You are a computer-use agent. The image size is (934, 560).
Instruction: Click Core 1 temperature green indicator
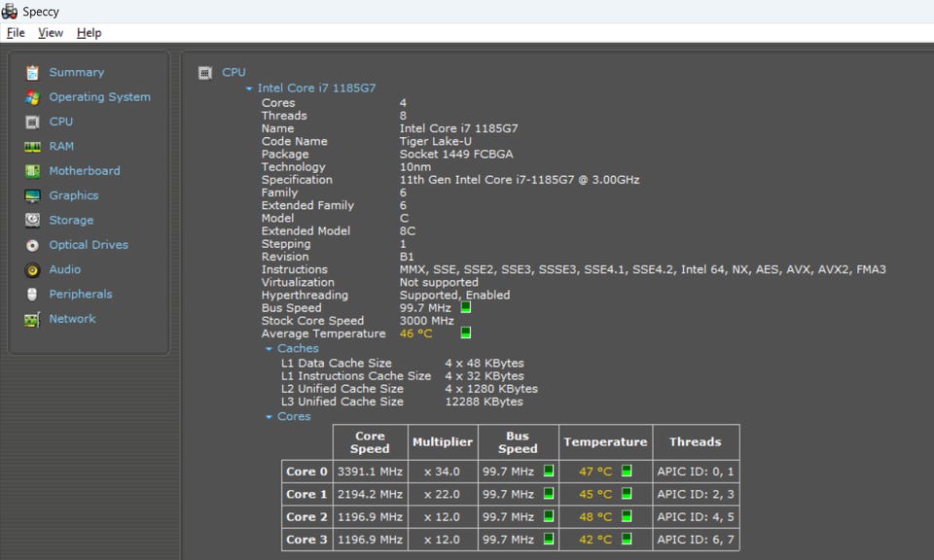click(627, 493)
